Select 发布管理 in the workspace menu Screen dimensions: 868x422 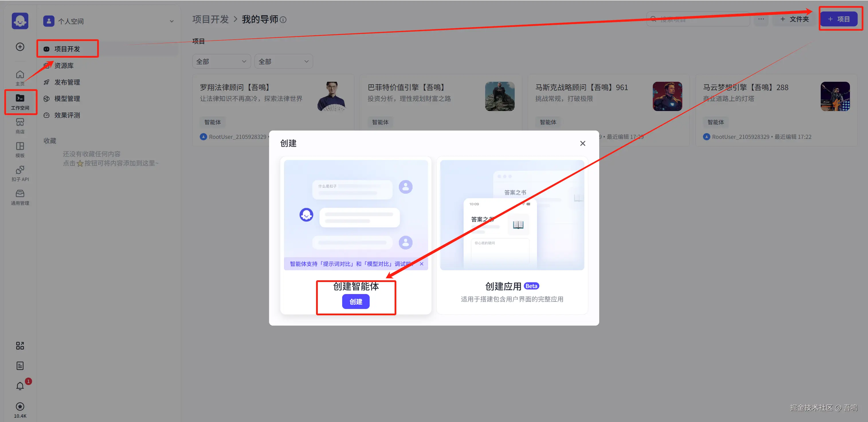tap(67, 82)
